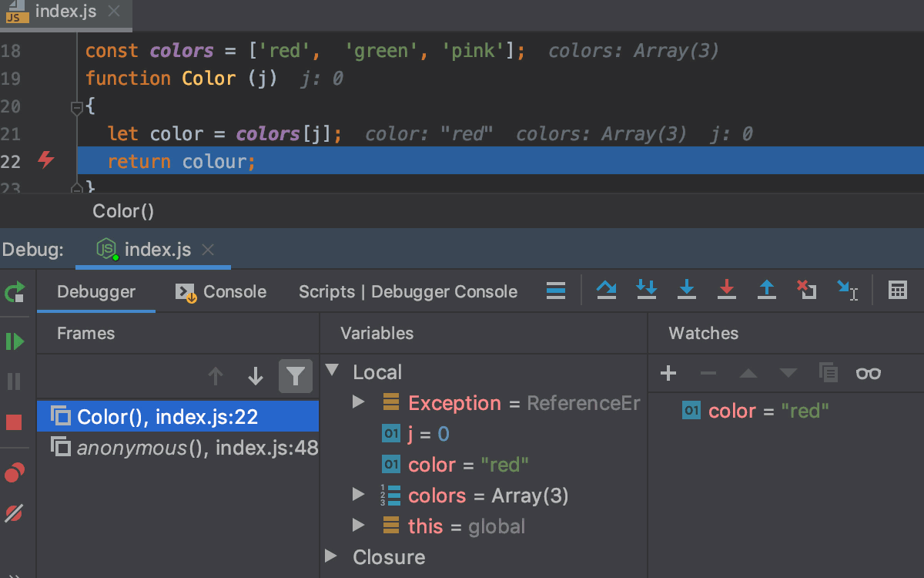Run execution to cursor
924x578 pixels.
pos(849,291)
